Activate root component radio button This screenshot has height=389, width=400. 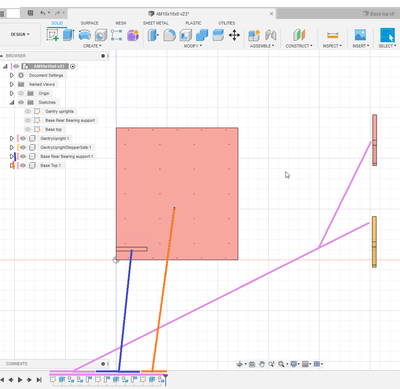tap(73, 66)
